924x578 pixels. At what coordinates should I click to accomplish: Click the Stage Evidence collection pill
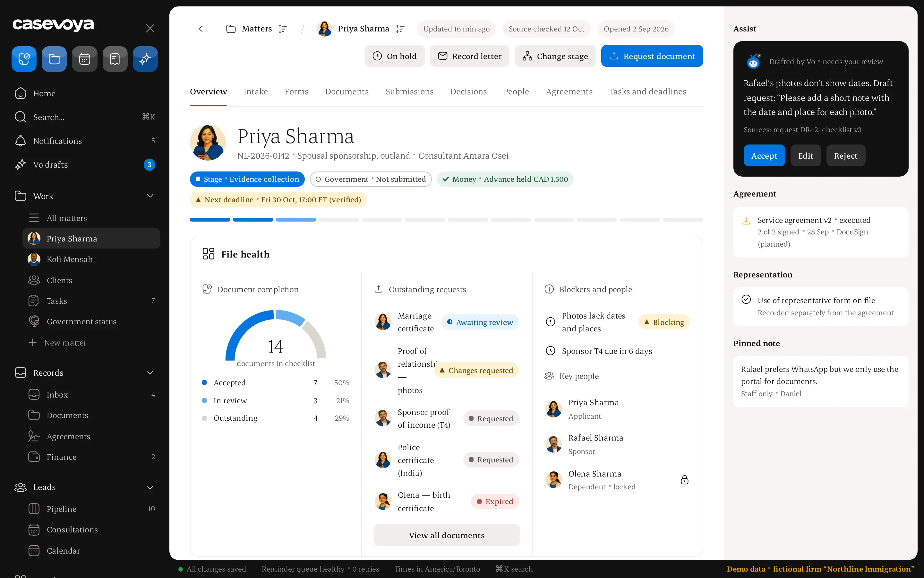click(247, 179)
